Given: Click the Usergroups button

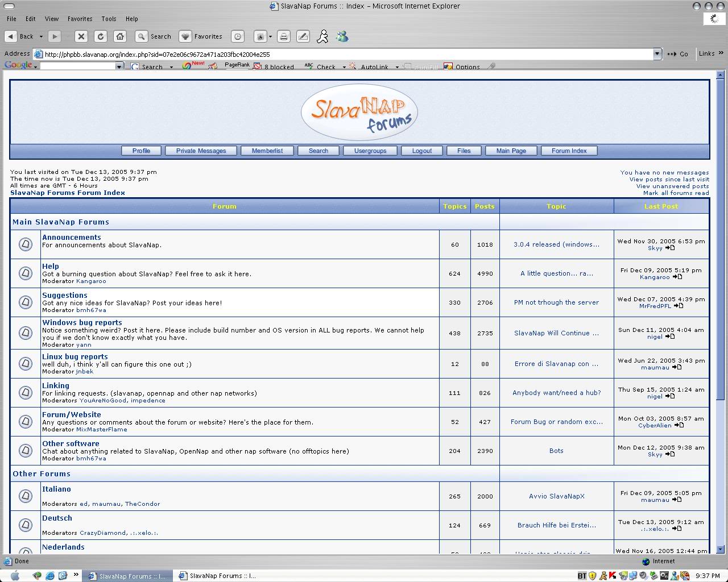Looking at the screenshot, I should tap(370, 151).
